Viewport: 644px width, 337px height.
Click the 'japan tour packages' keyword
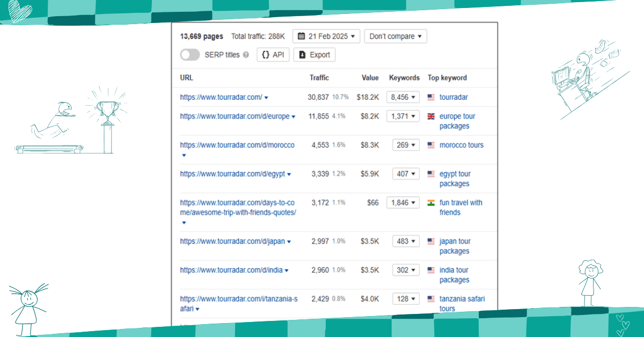(x=455, y=246)
